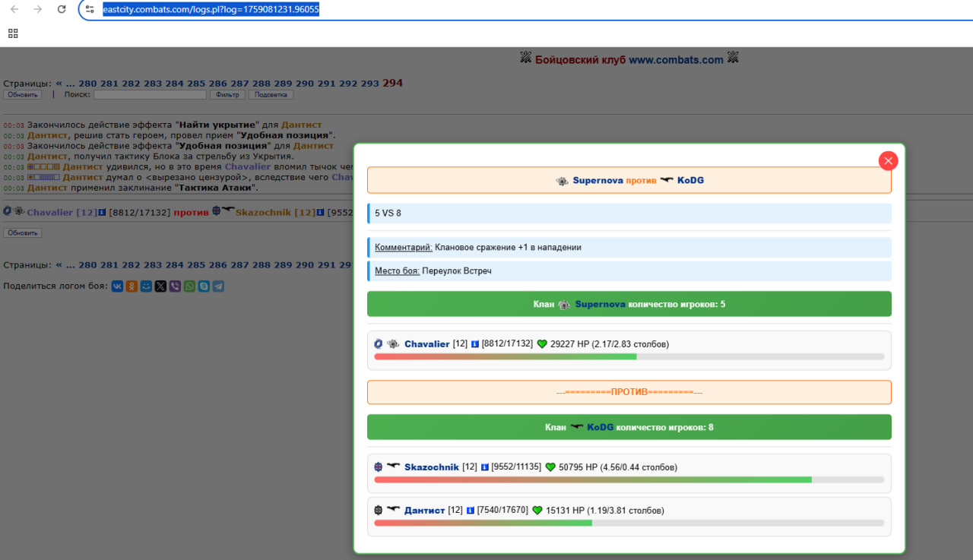Share battle log via VK icon
Image resolution: width=973 pixels, height=560 pixels.
click(117, 286)
